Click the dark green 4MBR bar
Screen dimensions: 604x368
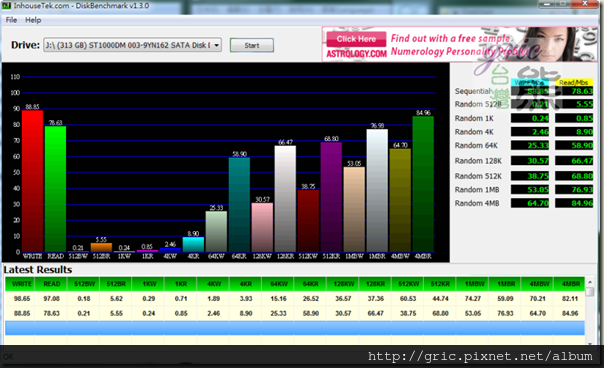[x=423, y=184]
